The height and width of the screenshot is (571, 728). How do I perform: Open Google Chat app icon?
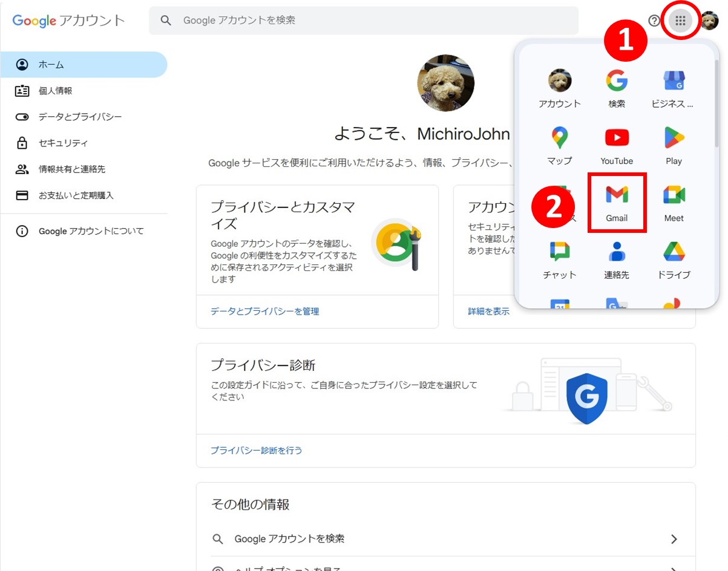[x=560, y=259]
